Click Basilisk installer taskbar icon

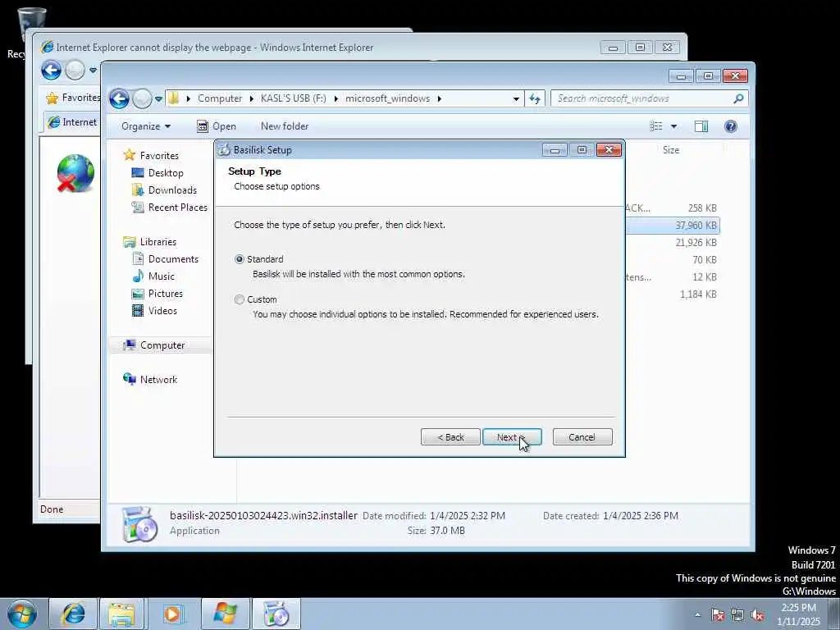click(276, 614)
